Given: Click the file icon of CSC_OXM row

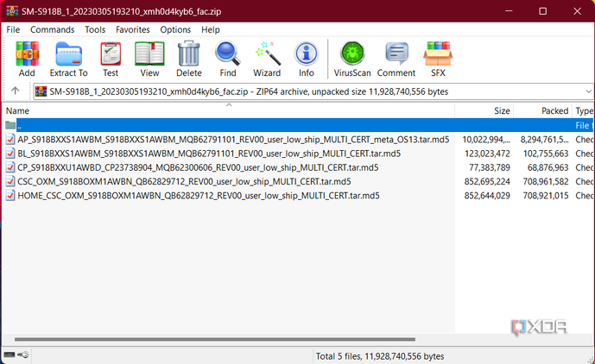Looking at the screenshot, I should coord(10,182).
